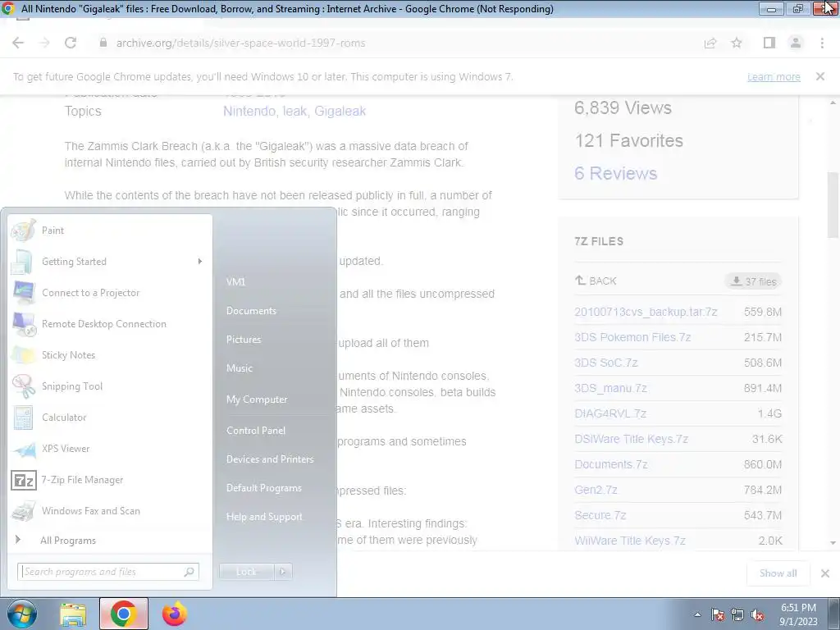Screen dimensions: 840x630
Task: Go back in Chrome
Action: [x=18, y=43]
